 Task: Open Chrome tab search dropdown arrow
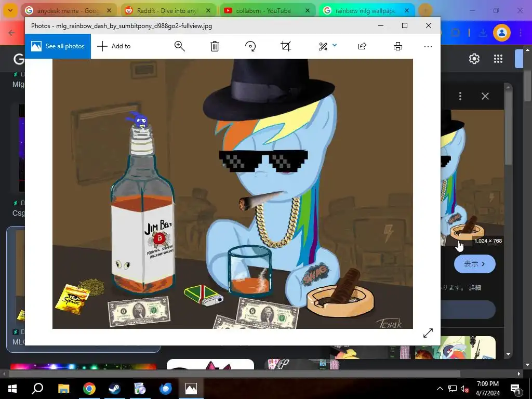pyautogui.click(x=10, y=10)
